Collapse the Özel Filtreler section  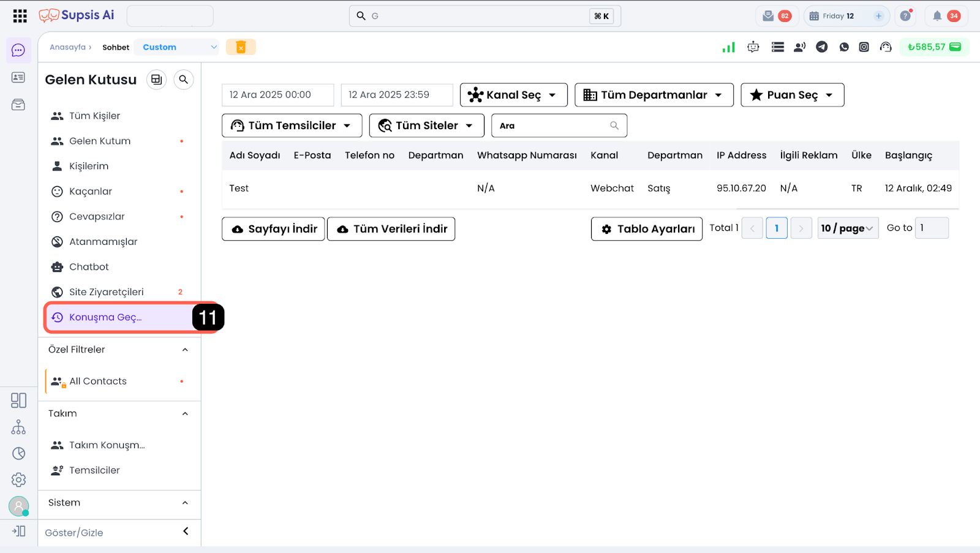185,350
